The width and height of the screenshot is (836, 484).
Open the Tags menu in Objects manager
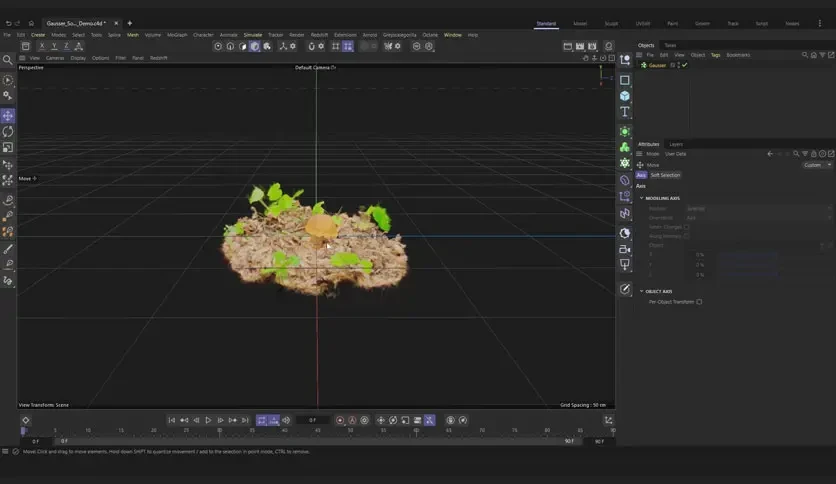point(715,55)
